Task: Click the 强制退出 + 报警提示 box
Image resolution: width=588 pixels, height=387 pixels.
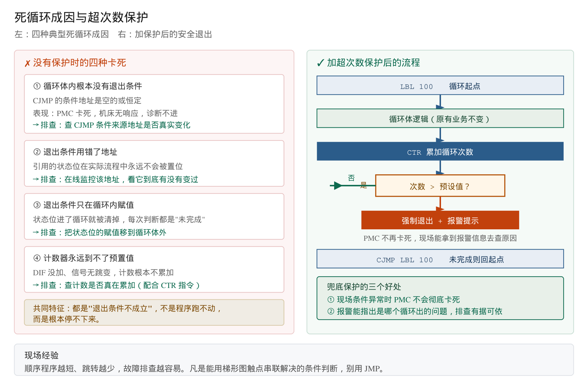Action: tap(440, 220)
